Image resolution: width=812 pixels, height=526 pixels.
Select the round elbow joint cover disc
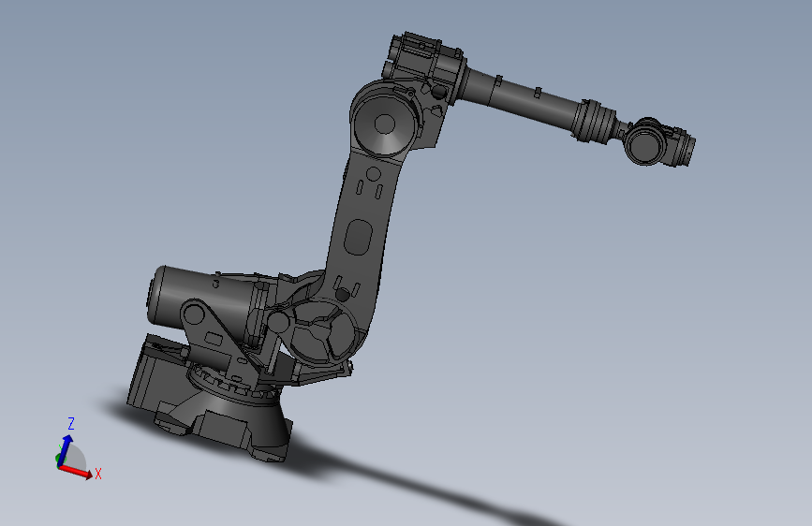[x=384, y=124]
